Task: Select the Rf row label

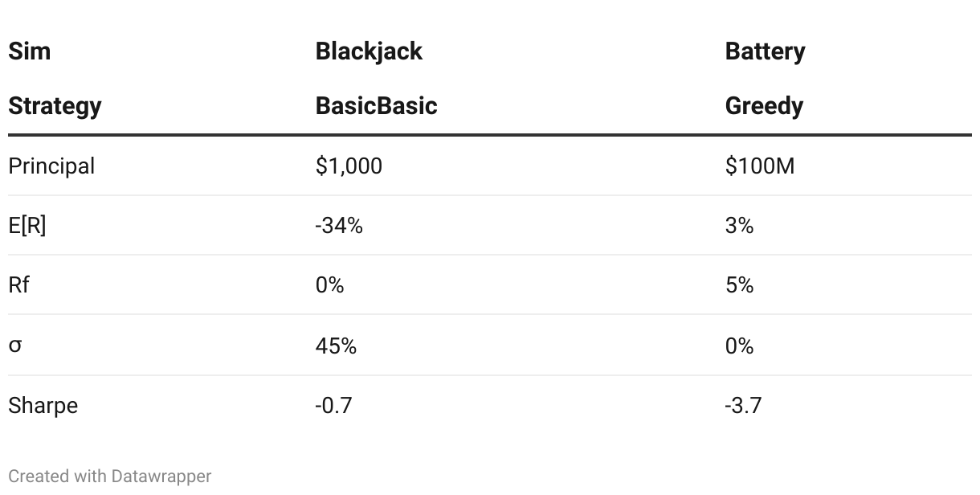Action: [18, 285]
